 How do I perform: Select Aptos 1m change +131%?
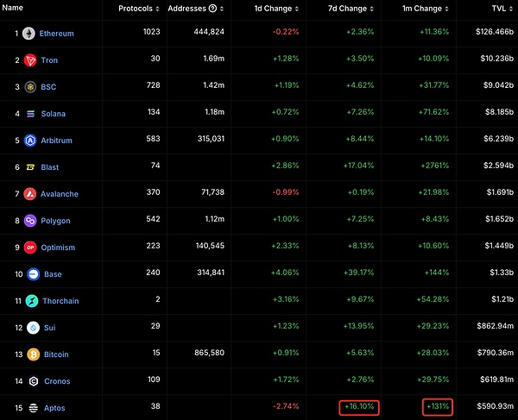point(438,406)
